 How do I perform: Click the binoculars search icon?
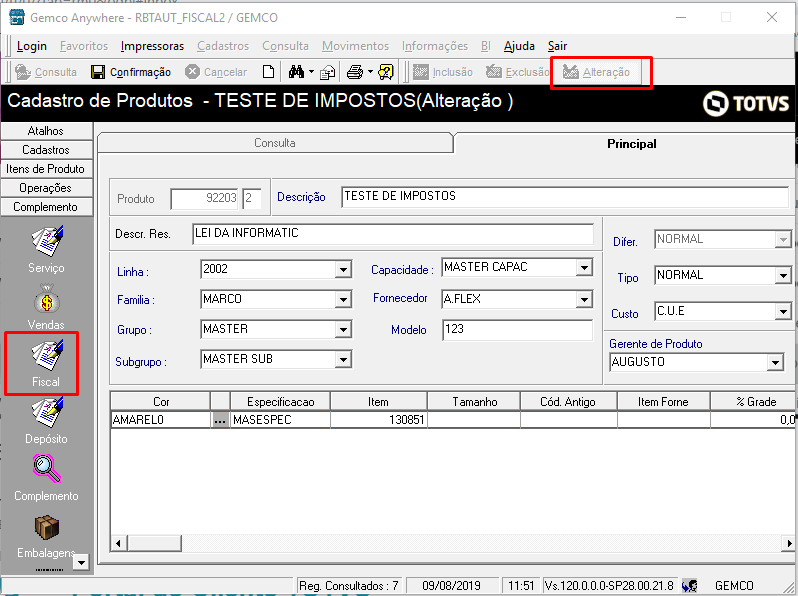coord(296,72)
